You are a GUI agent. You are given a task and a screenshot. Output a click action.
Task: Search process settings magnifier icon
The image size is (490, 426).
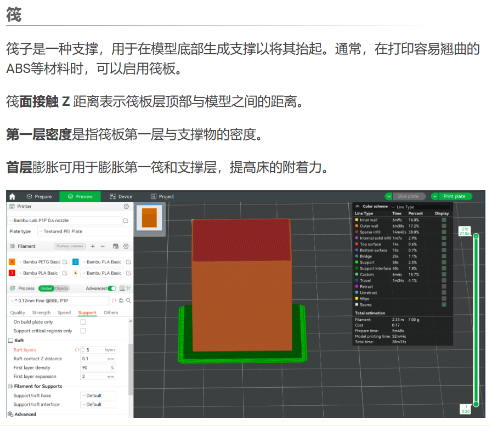coord(128,301)
